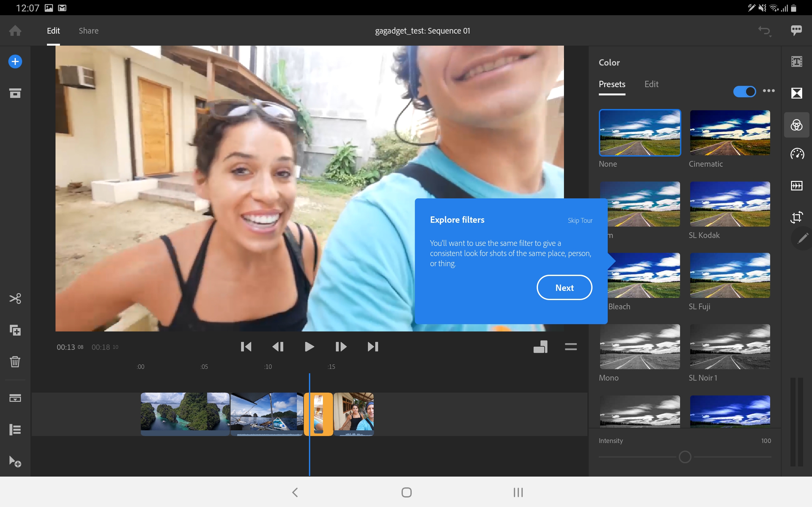Open the Color panel icon
Viewport: 812px width, 507px height.
[796, 125]
